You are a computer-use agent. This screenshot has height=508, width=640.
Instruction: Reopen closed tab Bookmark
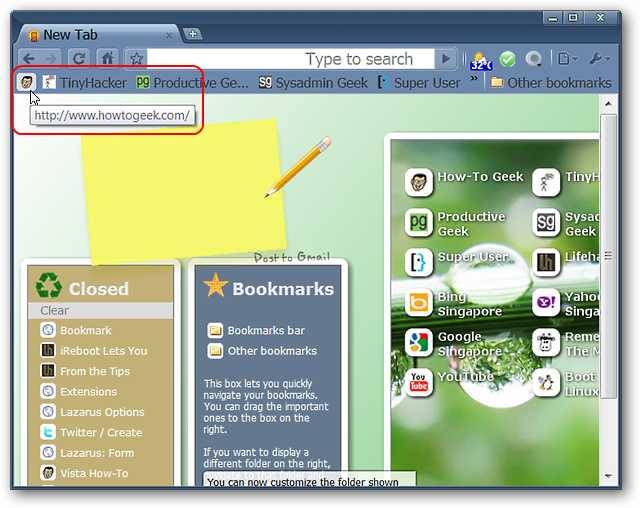pos(76,330)
